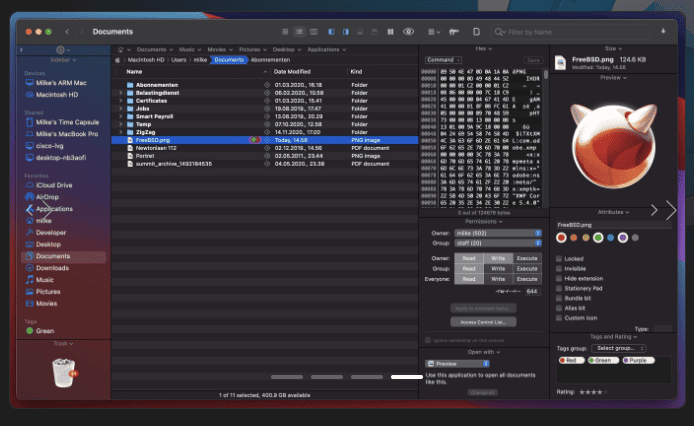Set the star rating
Screen dimensions: 694x426
click(x=593, y=392)
